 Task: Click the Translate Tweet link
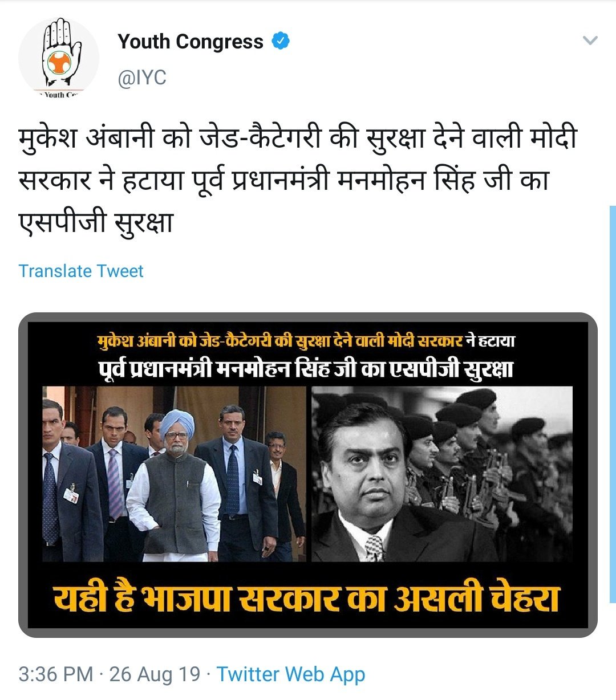click(x=81, y=271)
